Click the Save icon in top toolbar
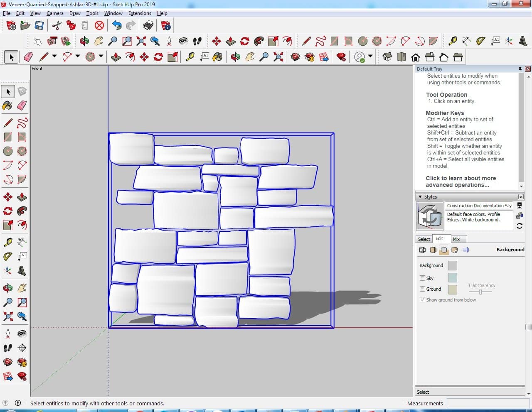Viewport: 532px width, 412px height. coord(39,26)
